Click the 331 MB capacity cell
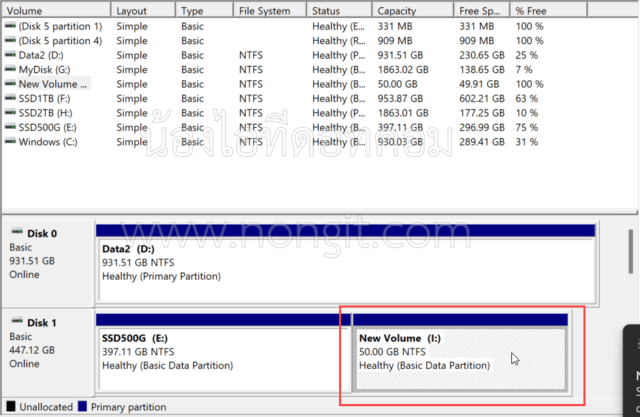 pos(395,26)
